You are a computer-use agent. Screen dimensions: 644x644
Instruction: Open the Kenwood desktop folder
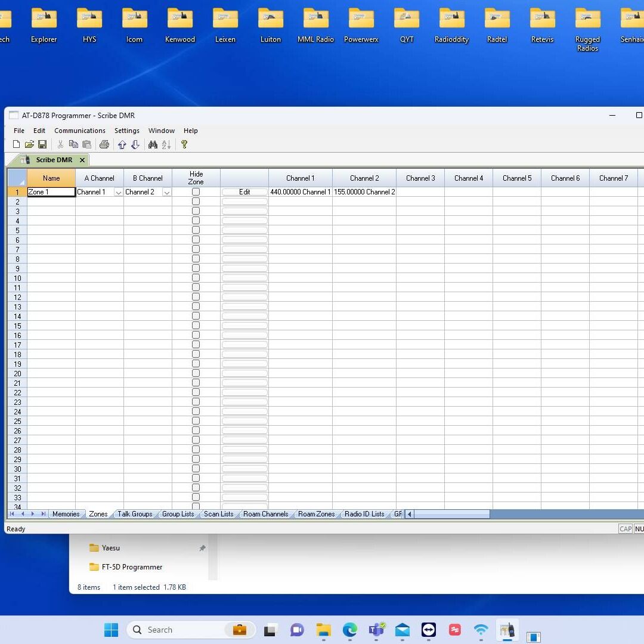(x=180, y=26)
